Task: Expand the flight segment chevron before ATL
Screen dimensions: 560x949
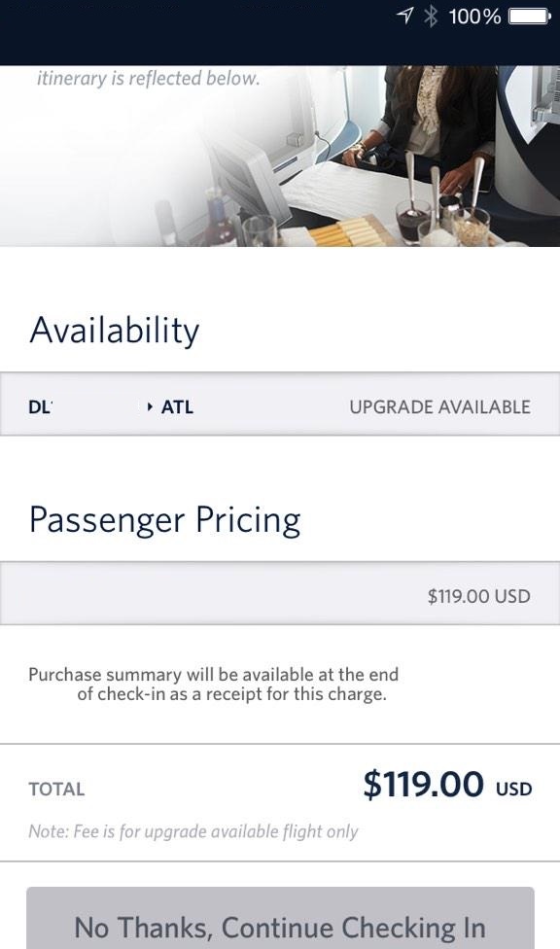Action: click(x=149, y=407)
